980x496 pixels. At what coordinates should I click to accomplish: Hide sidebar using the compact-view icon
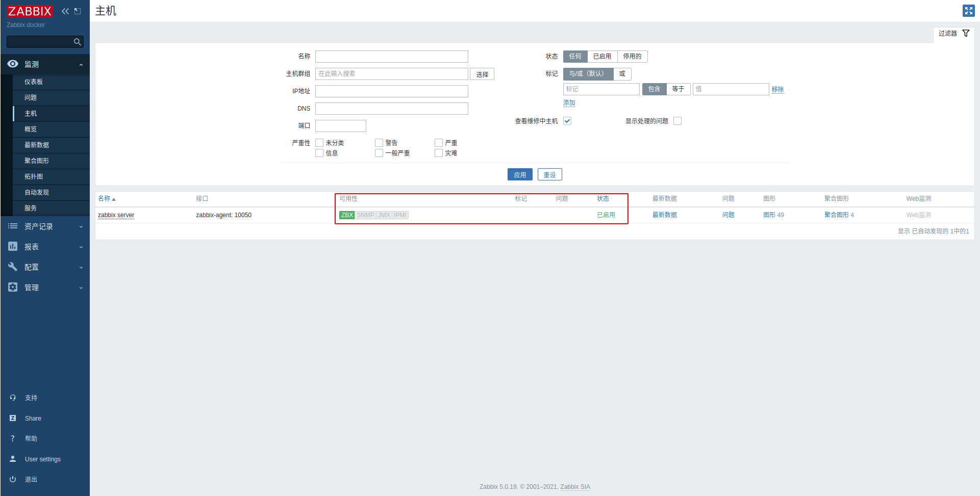tap(78, 11)
